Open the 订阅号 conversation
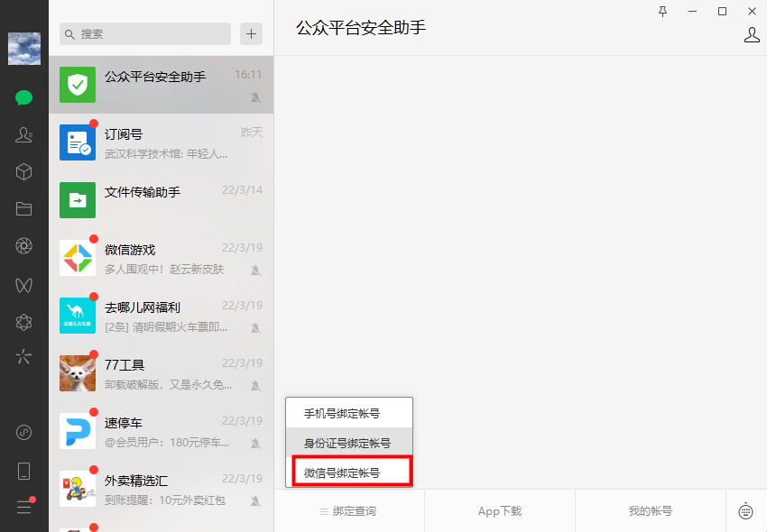This screenshot has height=532, width=767. click(x=161, y=142)
